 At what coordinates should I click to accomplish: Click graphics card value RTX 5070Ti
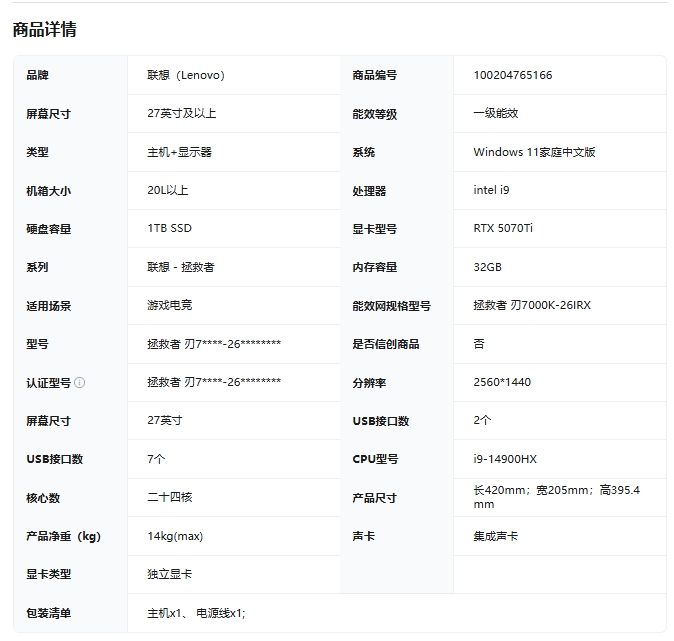503,228
